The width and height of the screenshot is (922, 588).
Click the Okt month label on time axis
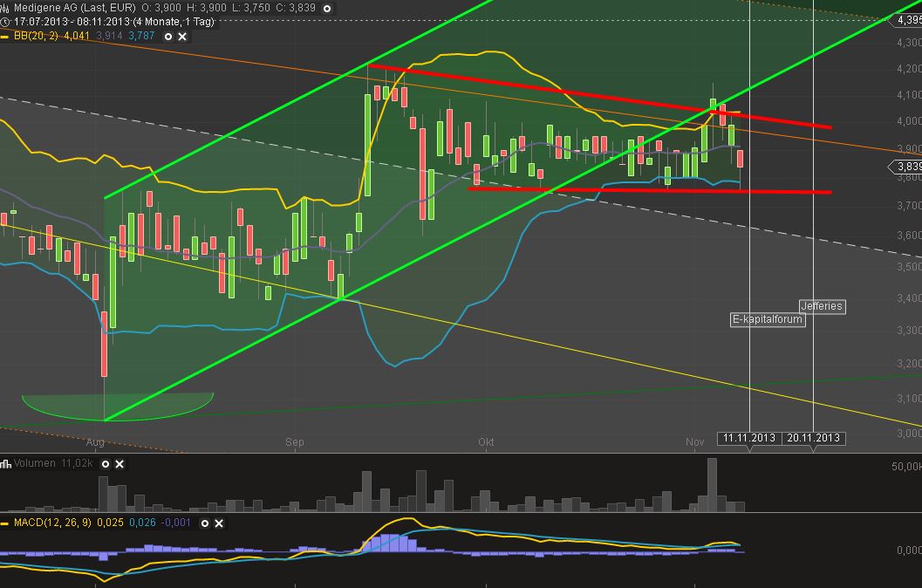[486, 442]
